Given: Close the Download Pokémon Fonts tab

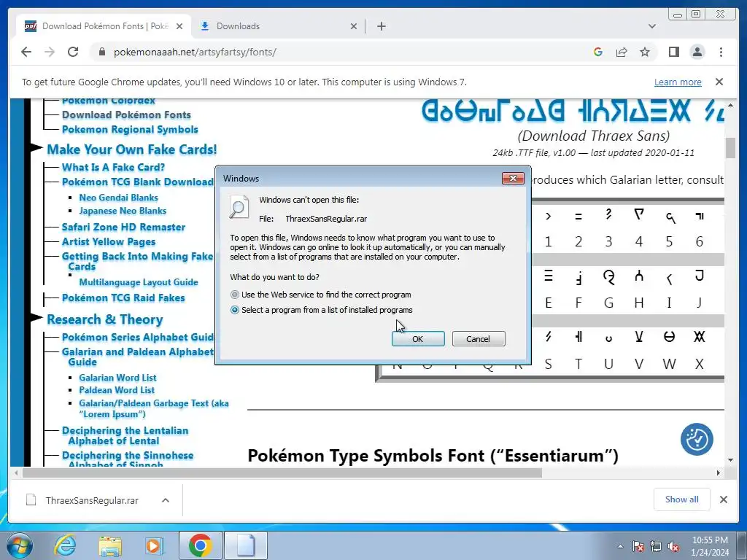Looking at the screenshot, I should click(x=179, y=26).
